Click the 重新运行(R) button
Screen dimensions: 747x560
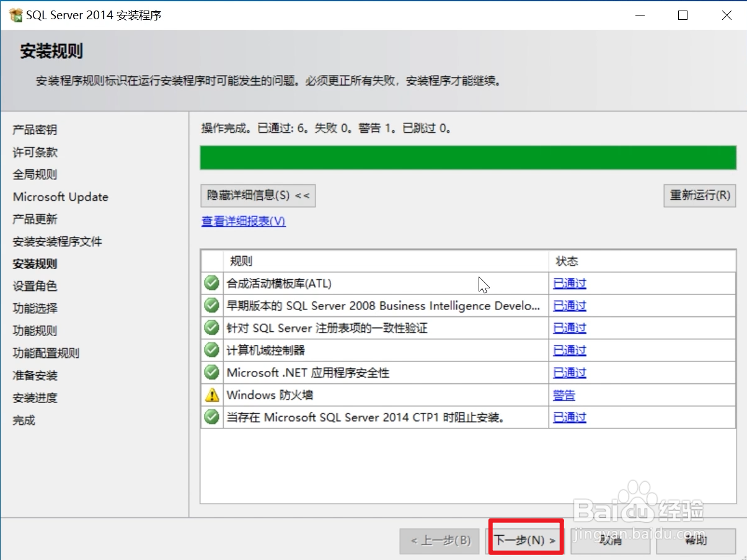(699, 195)
